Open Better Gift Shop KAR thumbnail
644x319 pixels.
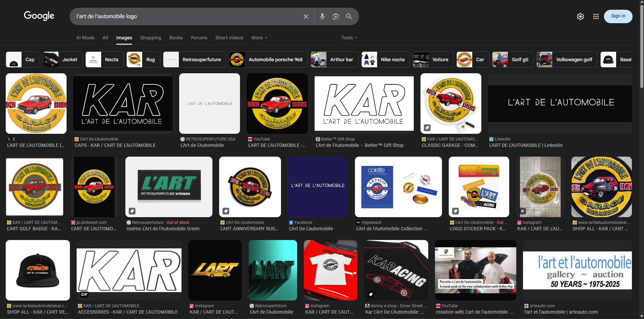click(x=364, y=104)
